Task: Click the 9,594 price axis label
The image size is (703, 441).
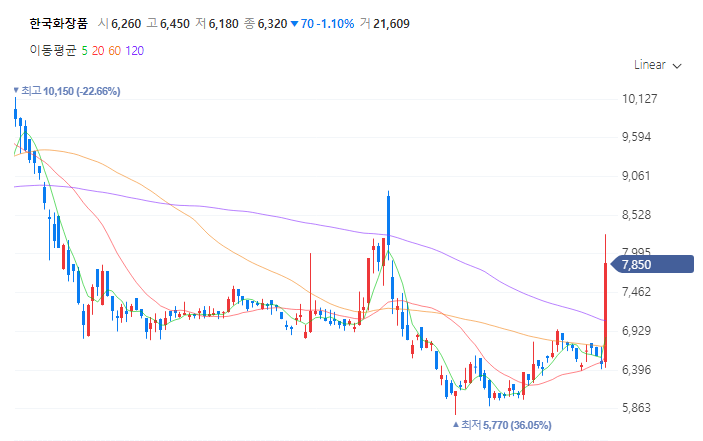Action: pyautogui.click(x=636, y=137)
